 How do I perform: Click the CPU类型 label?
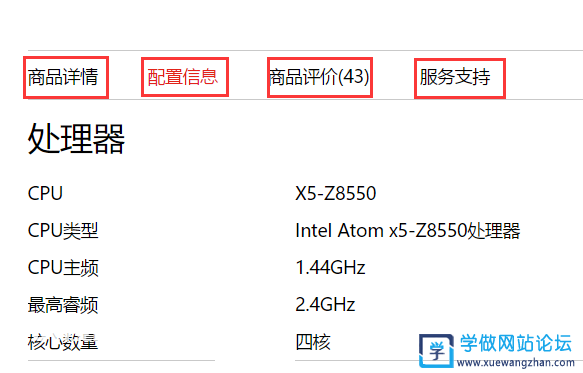(x=63, y=231)
